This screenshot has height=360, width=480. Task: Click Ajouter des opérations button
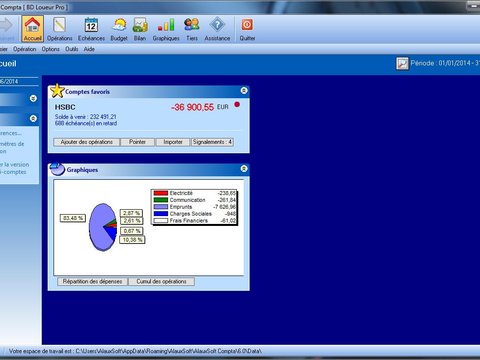pos(87,142)
